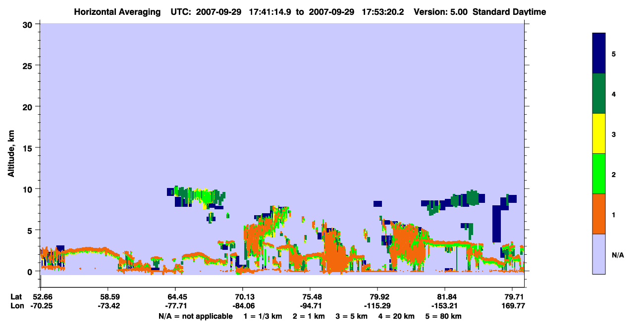The image size is (644, 330).
Task: Click the 'Lat' row label
Action: [x=16, y=297]
